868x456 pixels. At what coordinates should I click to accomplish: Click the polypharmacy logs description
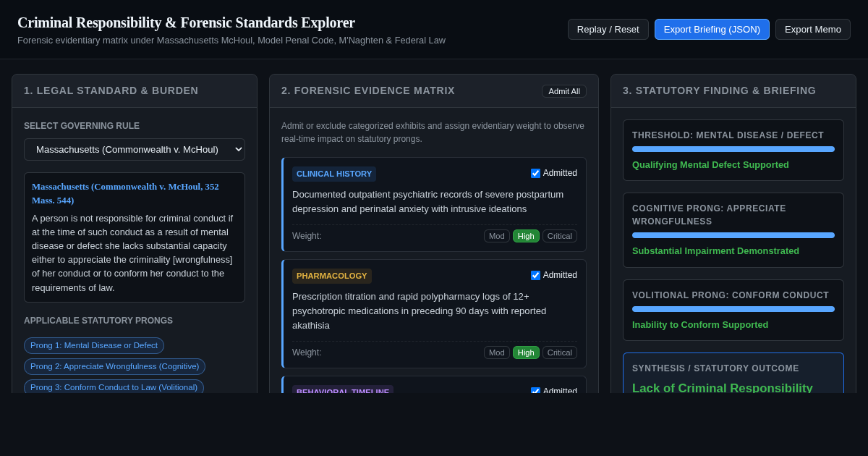click(420, 311)
